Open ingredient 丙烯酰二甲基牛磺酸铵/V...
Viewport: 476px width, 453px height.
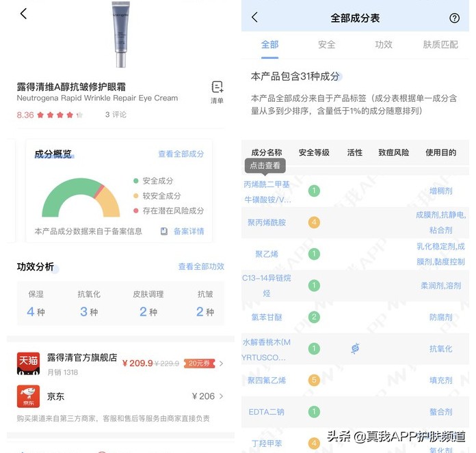coord(267,192)
